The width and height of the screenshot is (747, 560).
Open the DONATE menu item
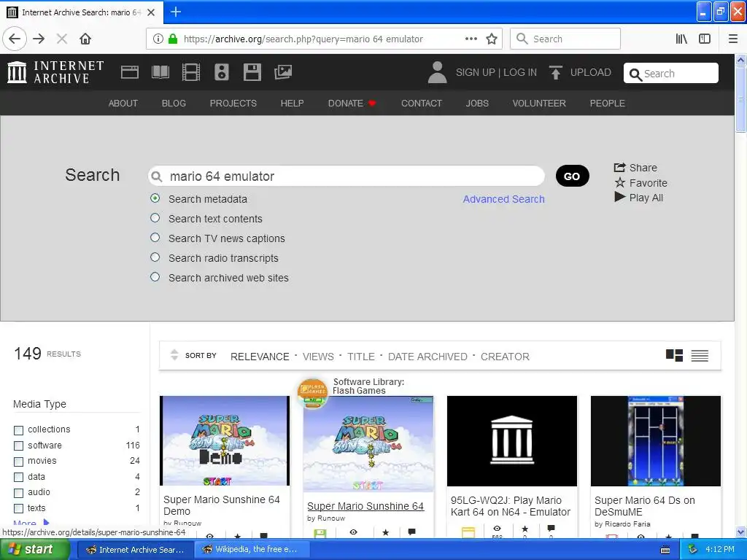click(352, 104)
